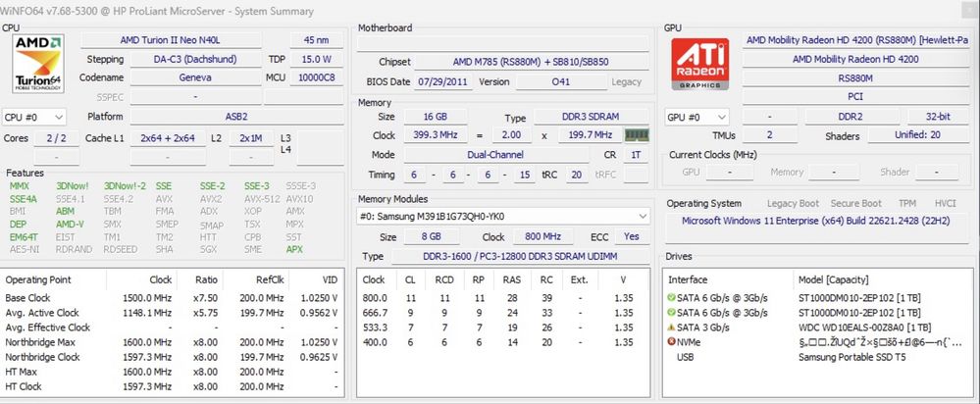Click the Unified: 20 shaders value
This screenshot has width=980, height=404.
coord(918,135)
